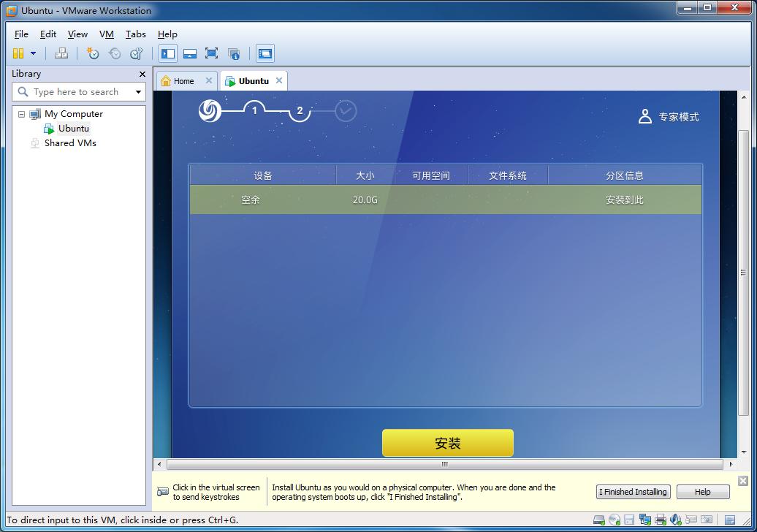Click the USB keyboard mouse status icon
Screen dimensions: 757x532
point(691,520)
